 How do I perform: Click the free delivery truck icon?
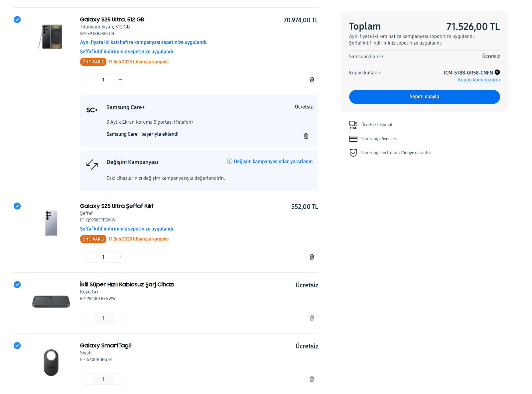[x=353, y=125]
